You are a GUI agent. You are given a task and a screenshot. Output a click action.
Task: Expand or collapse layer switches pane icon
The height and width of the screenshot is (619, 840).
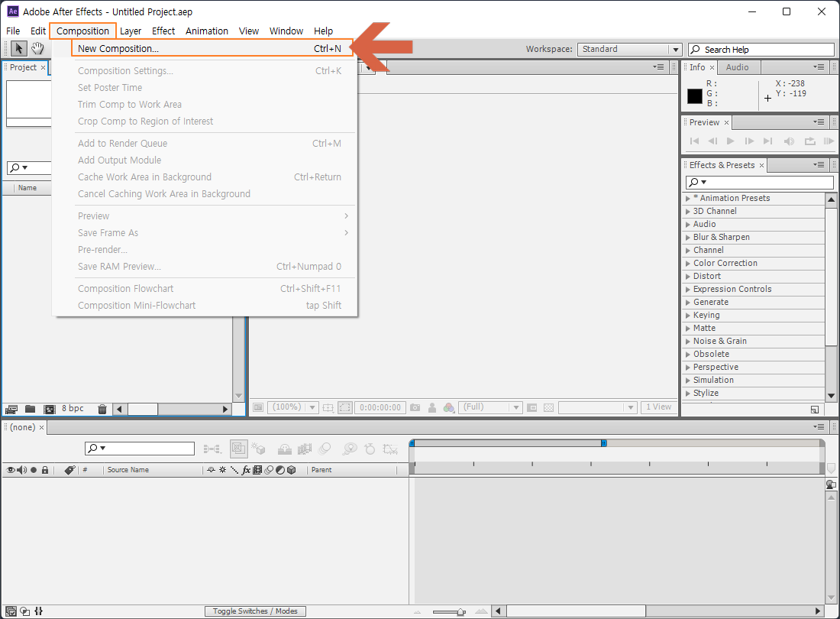11,611
